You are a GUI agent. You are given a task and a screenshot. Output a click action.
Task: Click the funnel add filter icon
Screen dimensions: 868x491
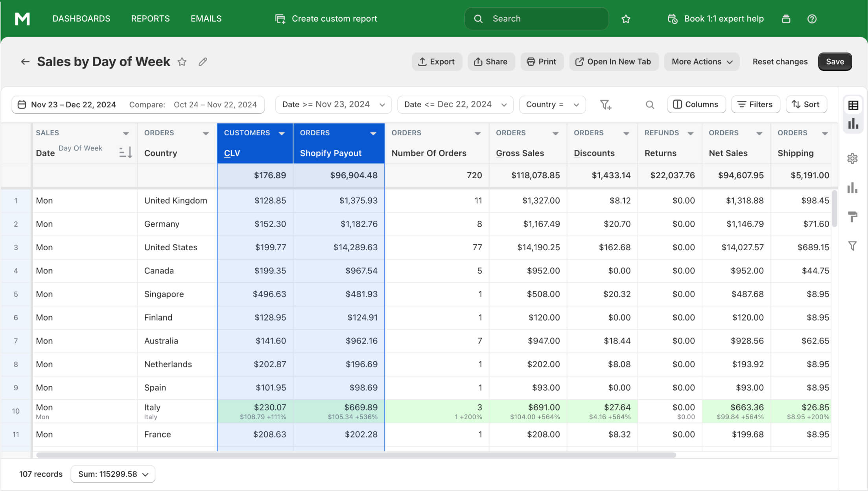(605, 104)
